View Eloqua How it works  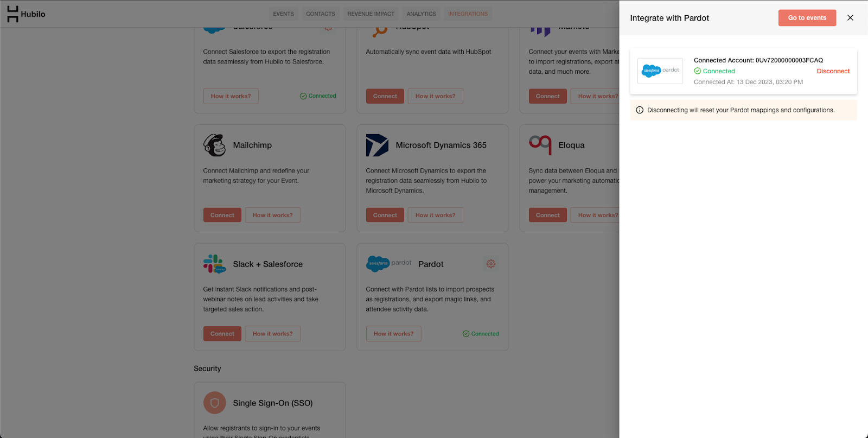[x=595, y=215]
